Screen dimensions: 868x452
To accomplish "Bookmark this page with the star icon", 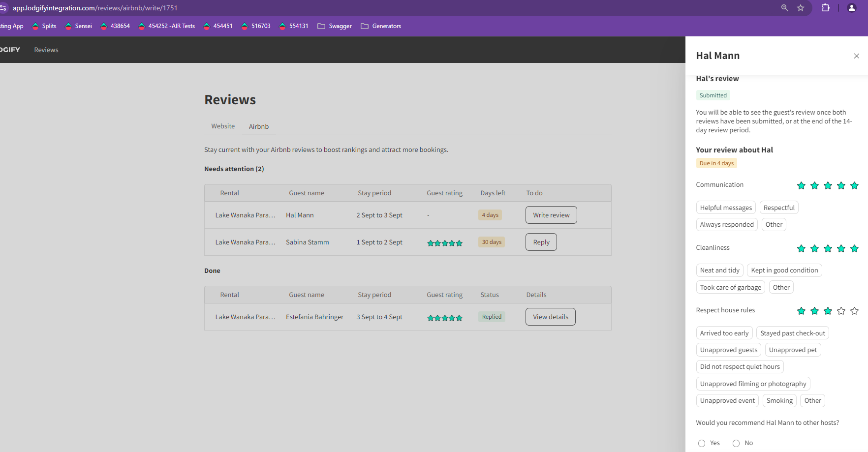I will coord(801,8).
